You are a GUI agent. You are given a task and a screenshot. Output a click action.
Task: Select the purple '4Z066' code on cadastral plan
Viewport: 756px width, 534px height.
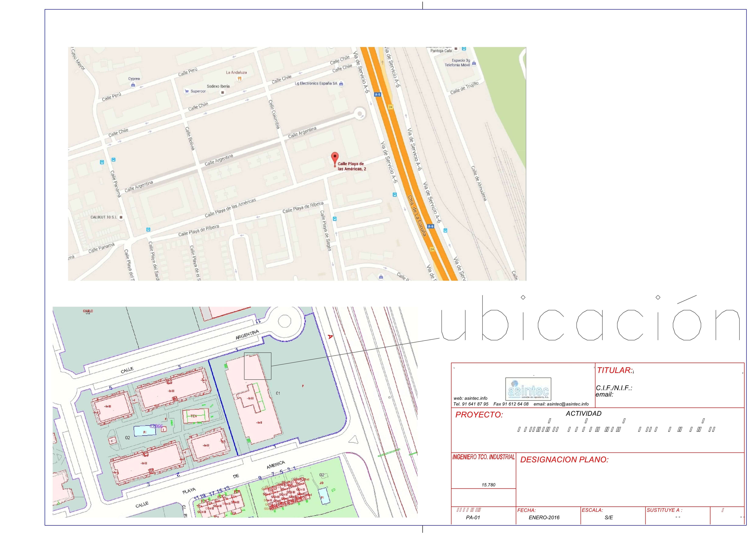(156, 426)
